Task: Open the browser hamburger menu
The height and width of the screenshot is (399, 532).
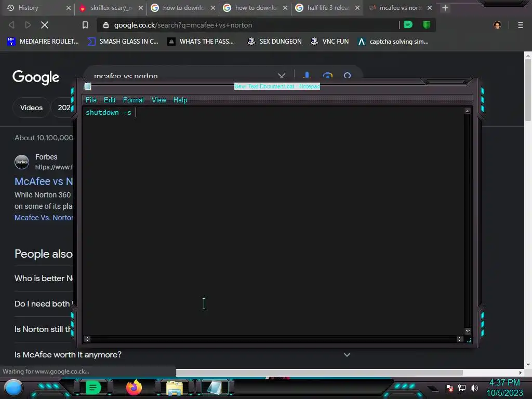Action: click(521, 25)
